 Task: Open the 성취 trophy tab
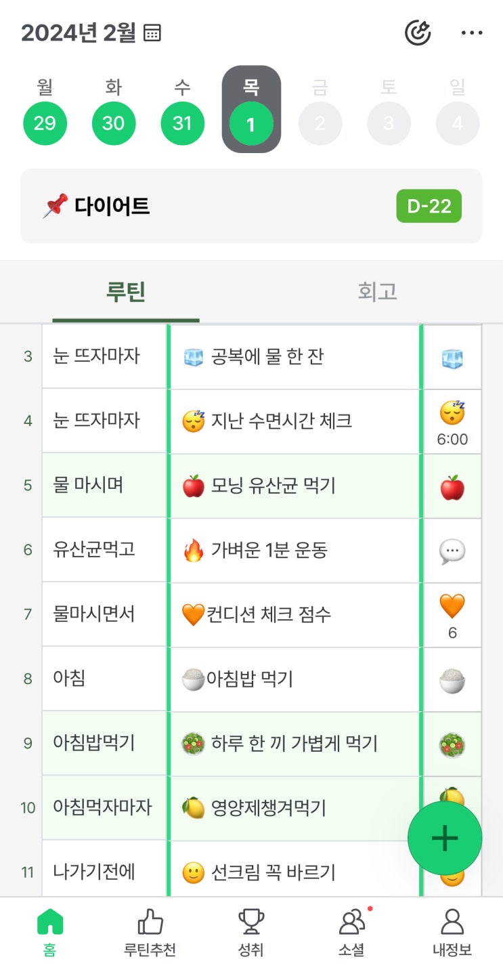(250, 933)
